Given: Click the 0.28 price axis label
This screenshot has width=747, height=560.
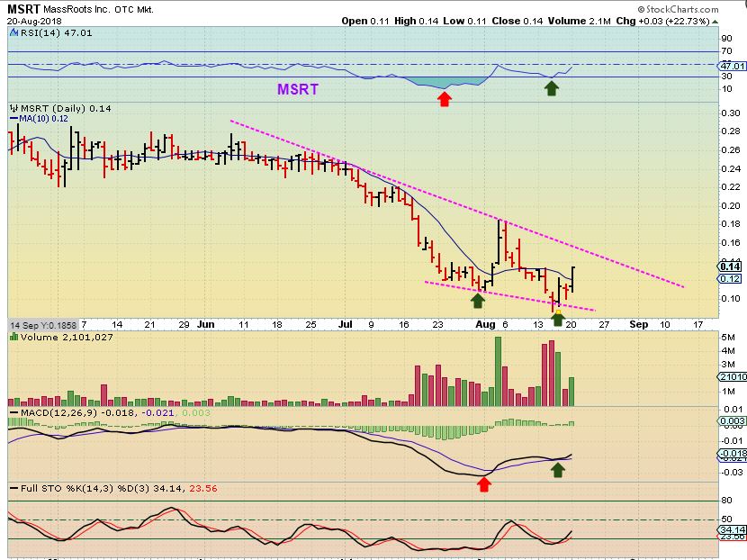Looking at the screenshot, I should [731, 131].
